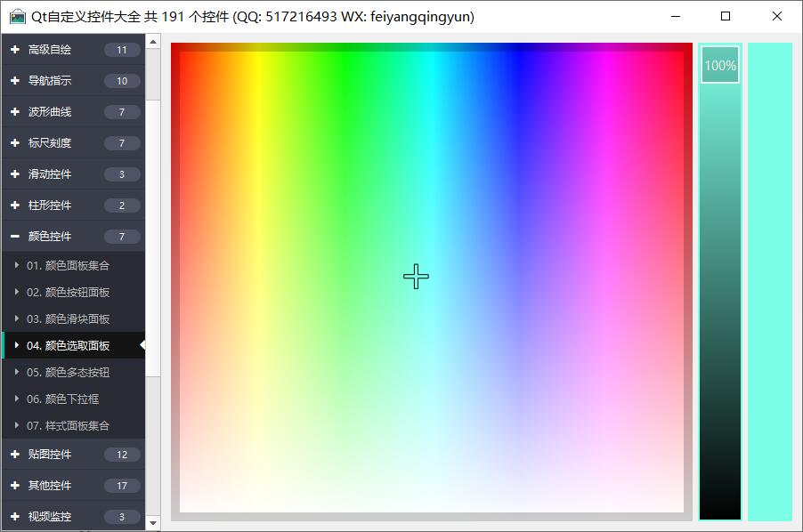Image resolution: width=803 pixels, height=532 pixels.
Task: Open 01. 颜色面板集合 item
Action: pyautogui.click(x=69, y=265)
